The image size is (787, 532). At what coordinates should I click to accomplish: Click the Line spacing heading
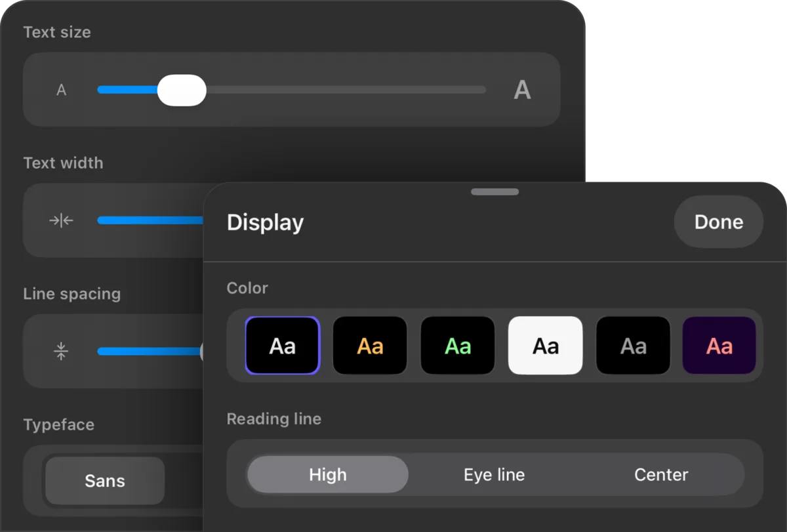click(72, 294)
